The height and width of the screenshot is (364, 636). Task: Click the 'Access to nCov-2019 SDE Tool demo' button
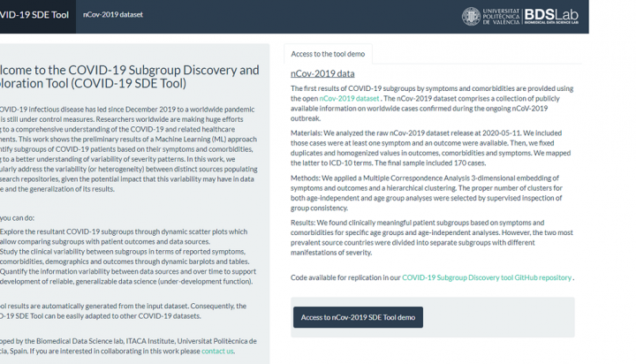click(358, 317)
